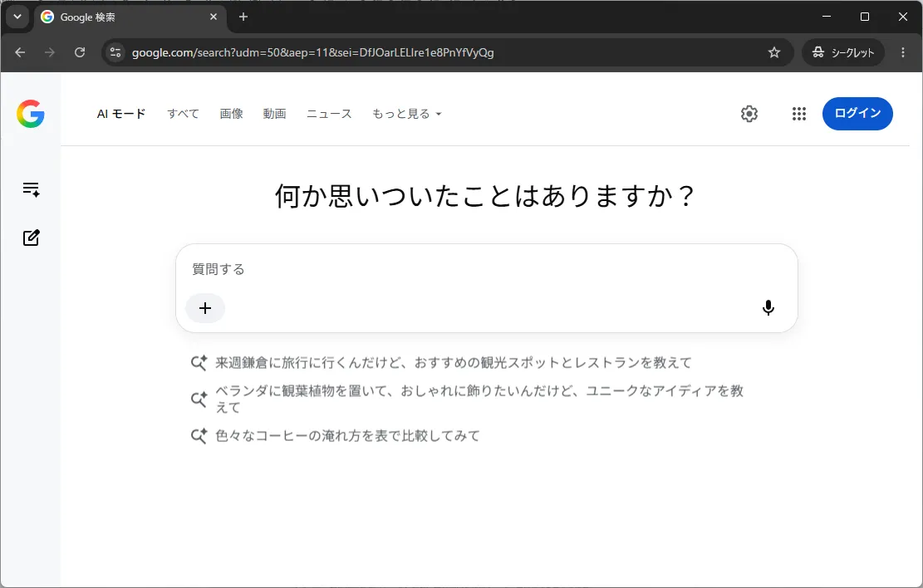Image resolution: width=923 pixels, height=588 pixels.
Task: Reload the page
Action: 80,52
